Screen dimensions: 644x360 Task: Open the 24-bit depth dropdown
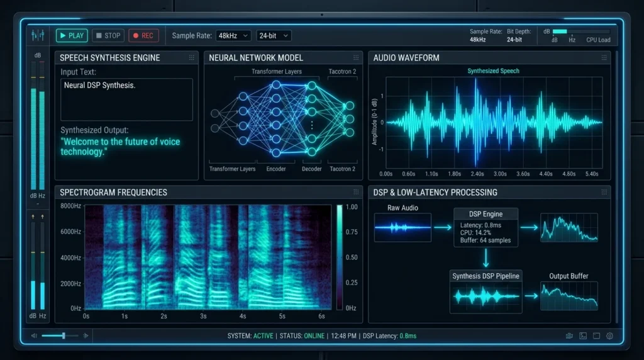tap(274, 36)
